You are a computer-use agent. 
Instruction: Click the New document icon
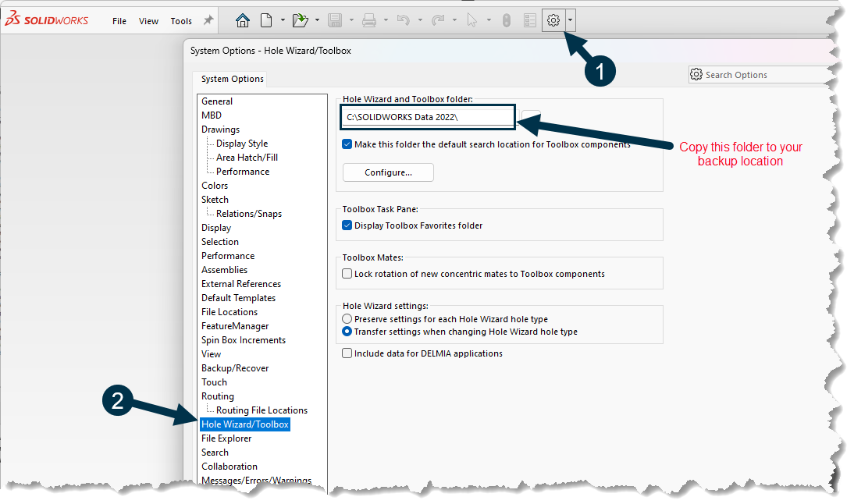[266, 21]
